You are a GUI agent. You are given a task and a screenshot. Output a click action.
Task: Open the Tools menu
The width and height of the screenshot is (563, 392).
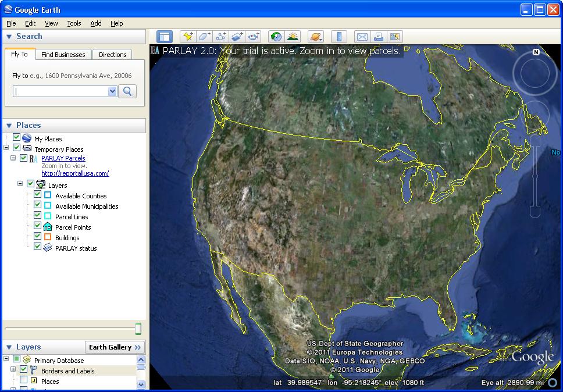pos(74,23)
